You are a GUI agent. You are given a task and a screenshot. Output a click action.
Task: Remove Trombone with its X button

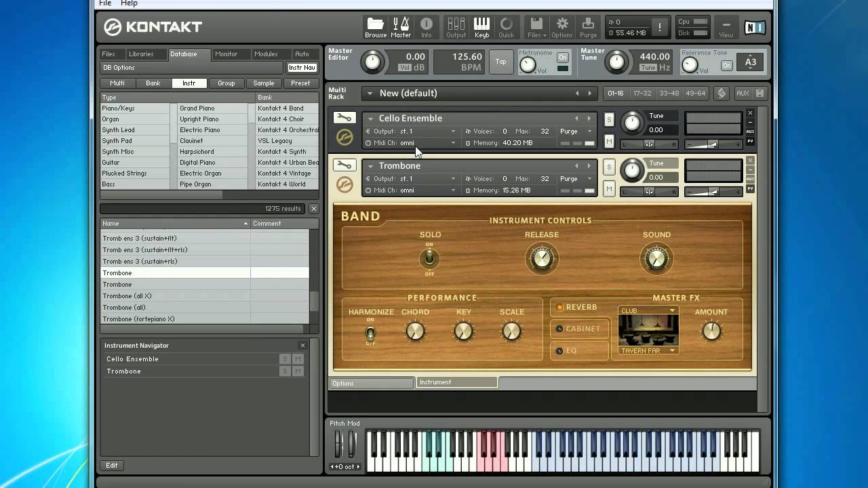click(x=750, y=161)
